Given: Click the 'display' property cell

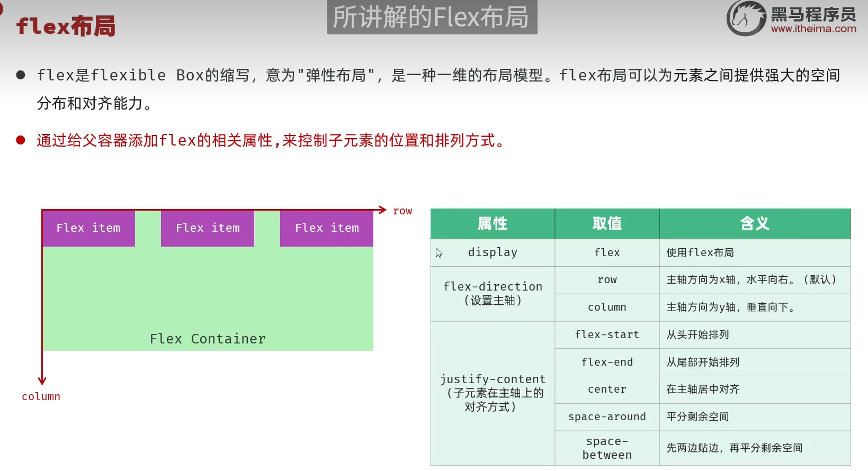Looking at the screenshot, I should tap(493, 252).
